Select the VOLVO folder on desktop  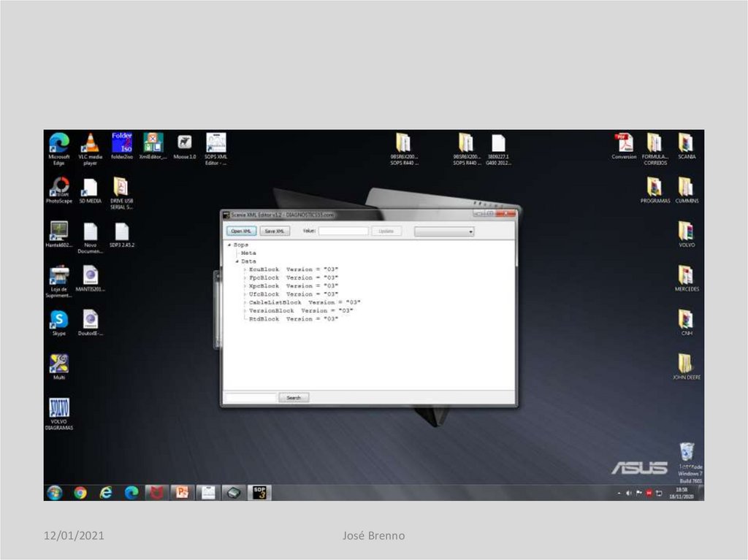tap(687, 234)
